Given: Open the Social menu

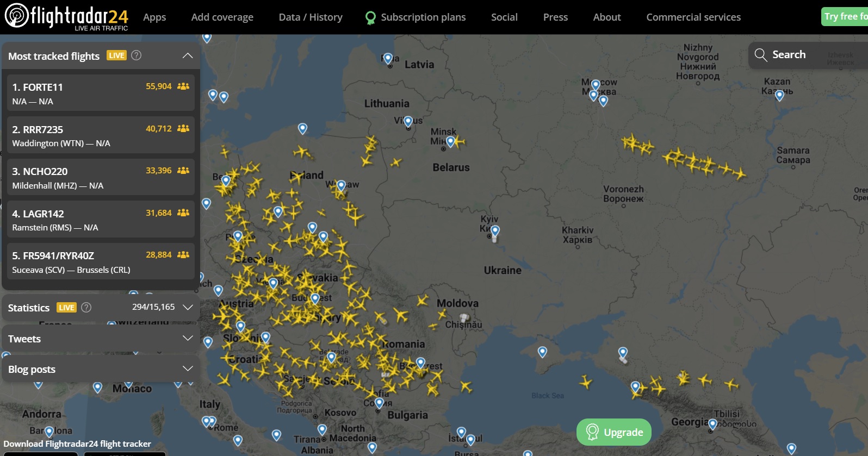Looking at the screenshot, I should point(504,17).
